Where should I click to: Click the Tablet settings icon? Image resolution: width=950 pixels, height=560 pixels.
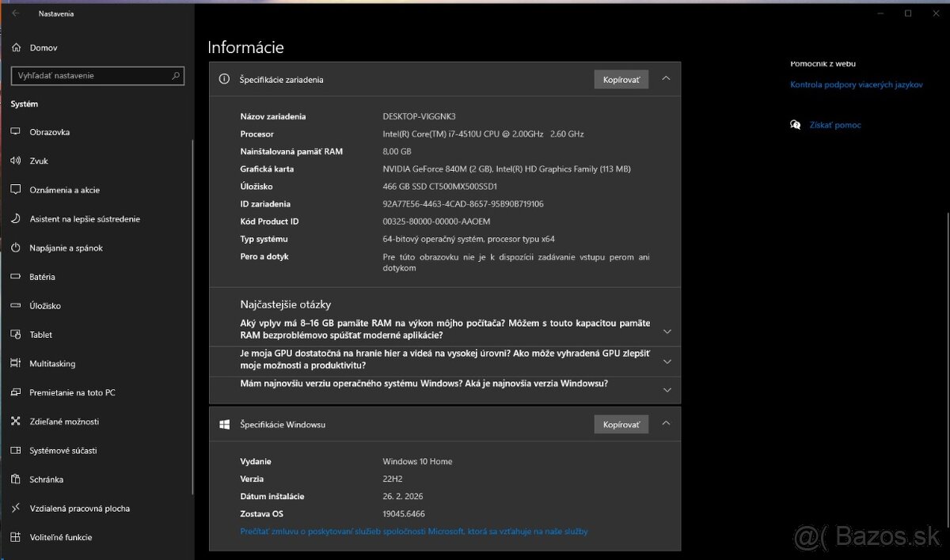pos(16,335)
